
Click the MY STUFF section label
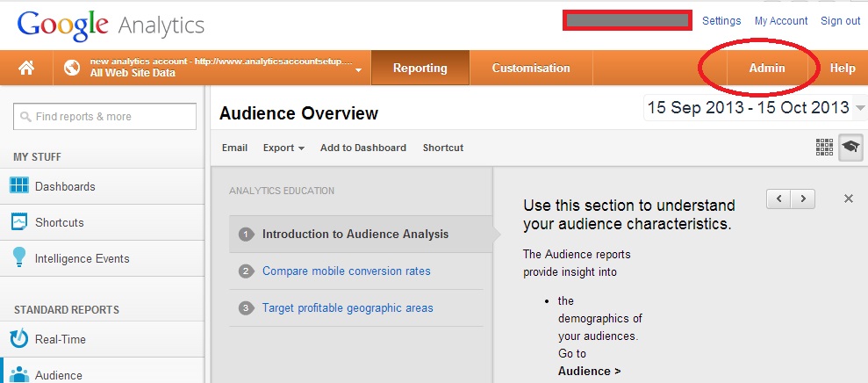[x=37, y=157]
